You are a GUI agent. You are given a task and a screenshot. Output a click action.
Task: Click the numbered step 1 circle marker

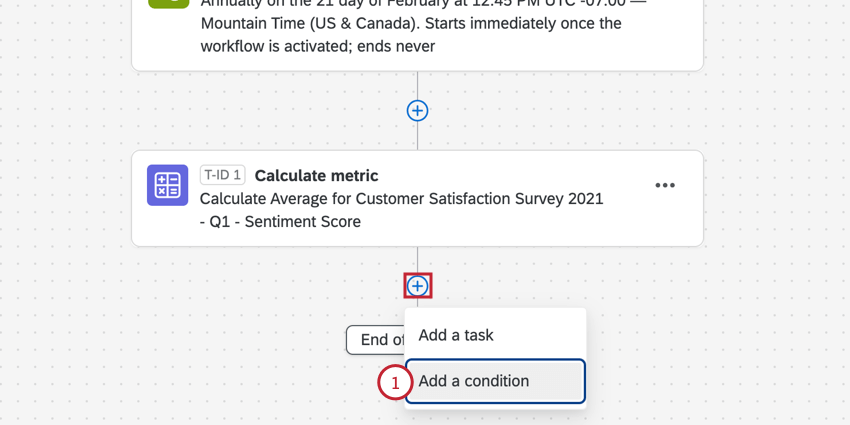click(394, 382)
